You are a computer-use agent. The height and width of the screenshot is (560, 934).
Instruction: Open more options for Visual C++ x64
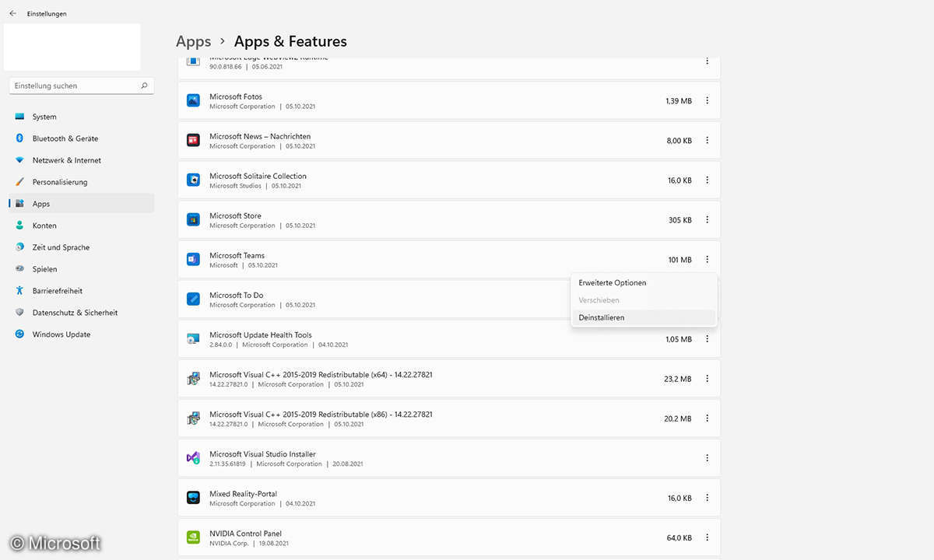pos(707,379)
